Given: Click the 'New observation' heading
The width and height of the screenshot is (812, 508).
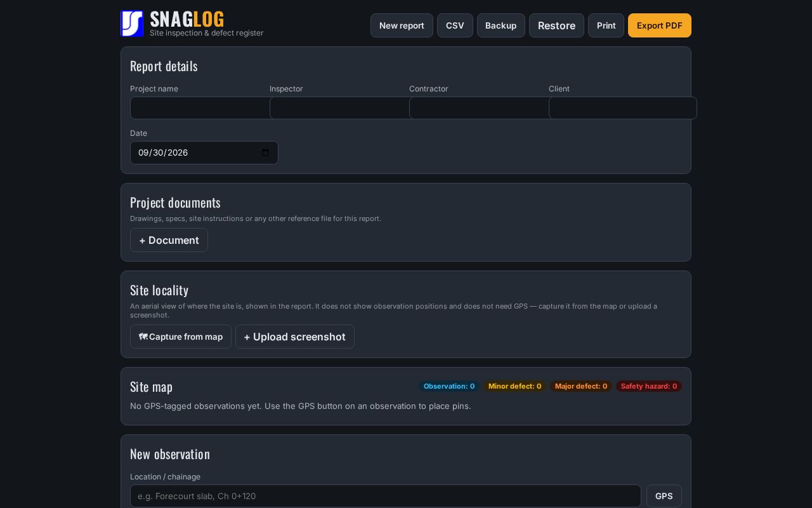Looking at the screenshot, I should click(x=170, y=454).
